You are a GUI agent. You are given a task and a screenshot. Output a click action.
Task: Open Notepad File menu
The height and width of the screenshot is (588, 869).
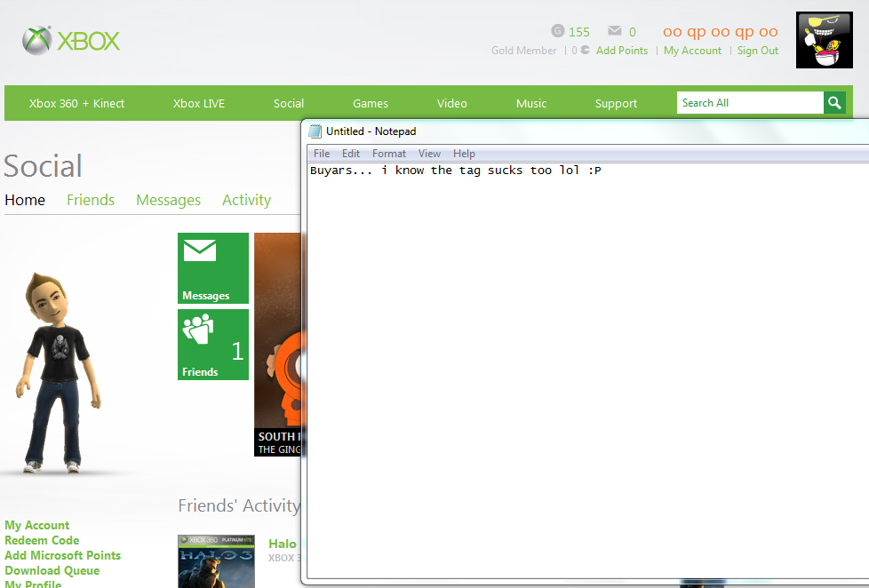pos(322,154)
